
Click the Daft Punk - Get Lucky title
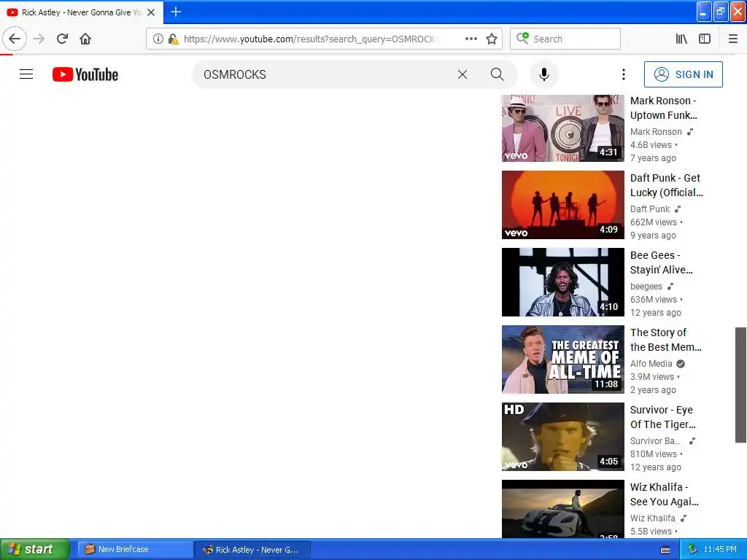point(667,185)
